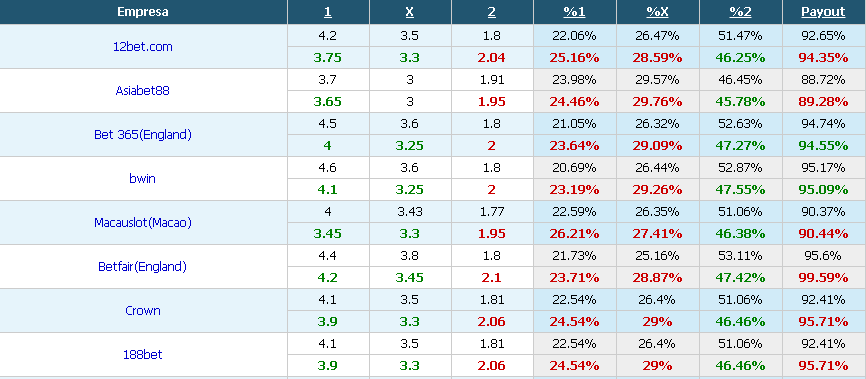Sort table by %X column header

click(x=657, y=12)
